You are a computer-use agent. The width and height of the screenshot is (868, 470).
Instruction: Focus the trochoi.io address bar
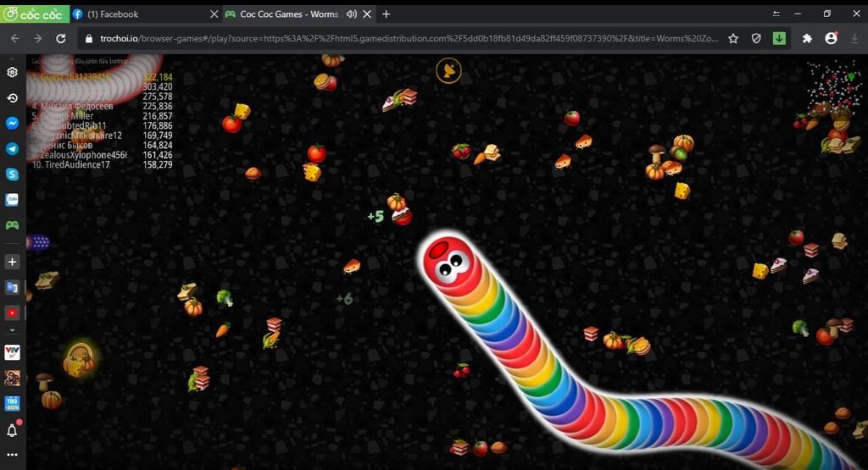click(409, 38)
